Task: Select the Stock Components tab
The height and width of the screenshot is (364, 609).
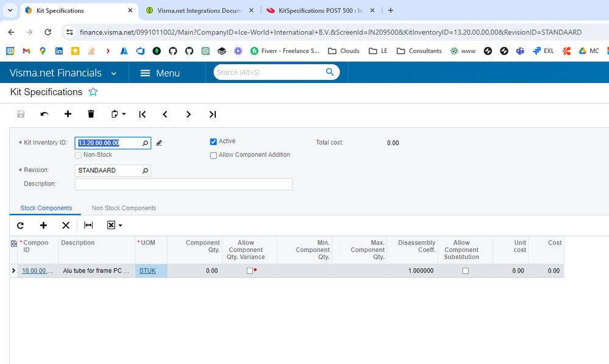Action: 46,209
